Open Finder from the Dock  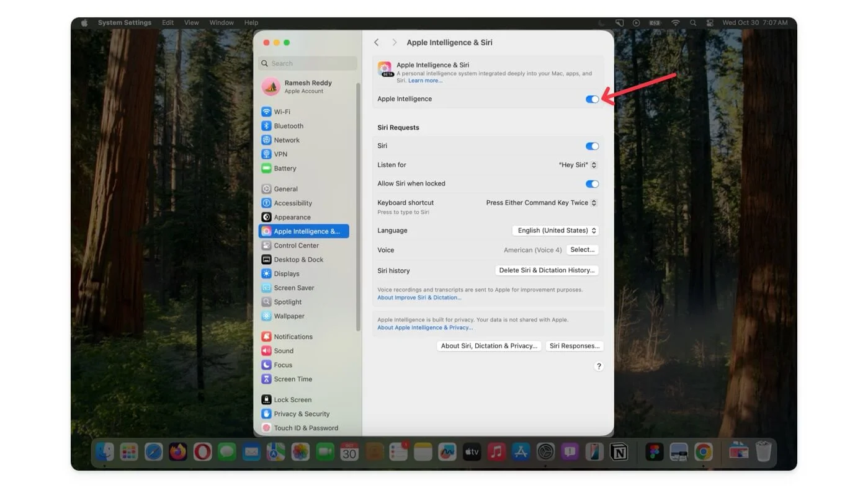pos(105,452)
